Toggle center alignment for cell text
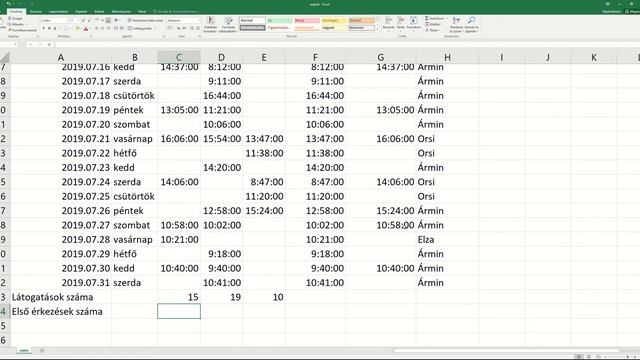640x360 pixels. [x=102, y=29]
